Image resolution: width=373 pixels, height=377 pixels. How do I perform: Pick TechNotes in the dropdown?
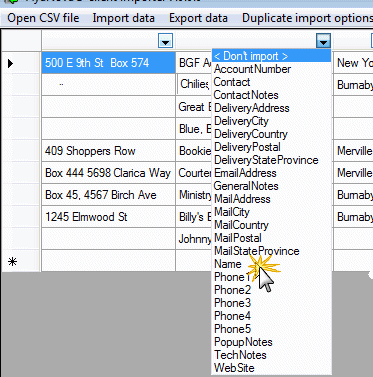point(271,355)
